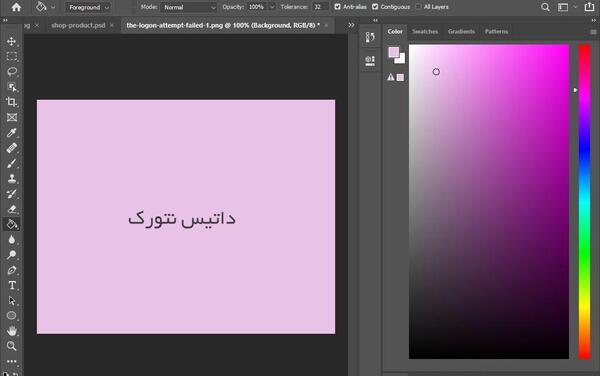Image resolution: width=600 pixels, height=376 pixels.
Task: Toggle the Anti-alias checkbox
Action: (338, 7)
